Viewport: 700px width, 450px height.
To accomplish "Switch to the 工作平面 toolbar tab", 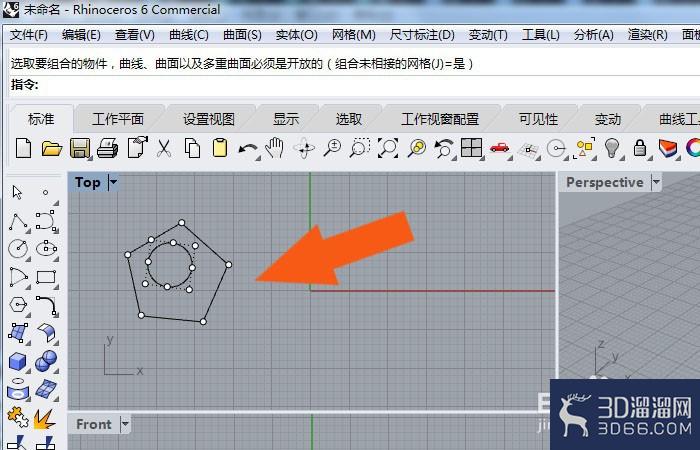I will pos(118,119).
